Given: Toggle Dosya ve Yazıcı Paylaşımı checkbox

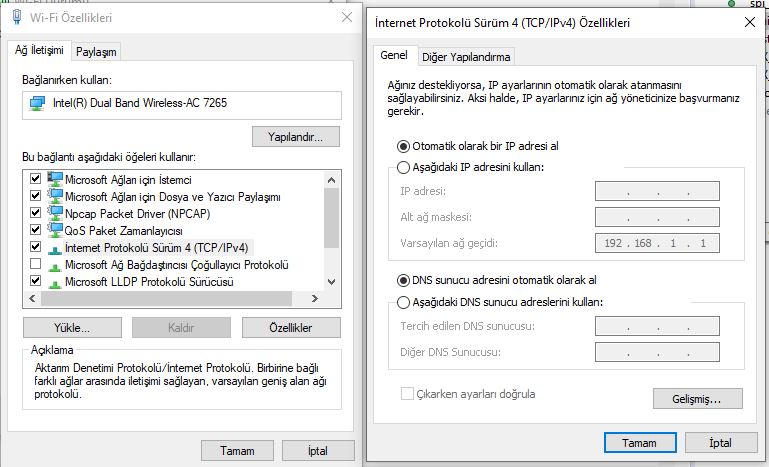Looking at the screenshot, I should click(x=35, y=195).
